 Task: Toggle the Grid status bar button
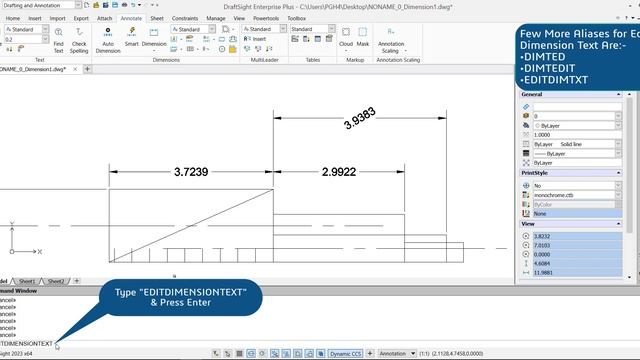point(239,353)
